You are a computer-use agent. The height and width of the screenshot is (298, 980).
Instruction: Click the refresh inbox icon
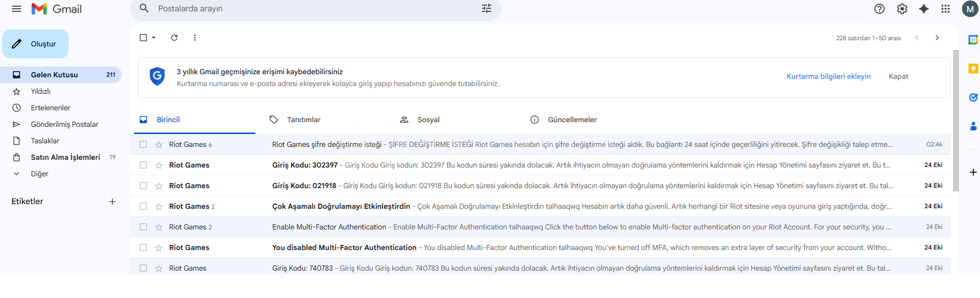174,38
